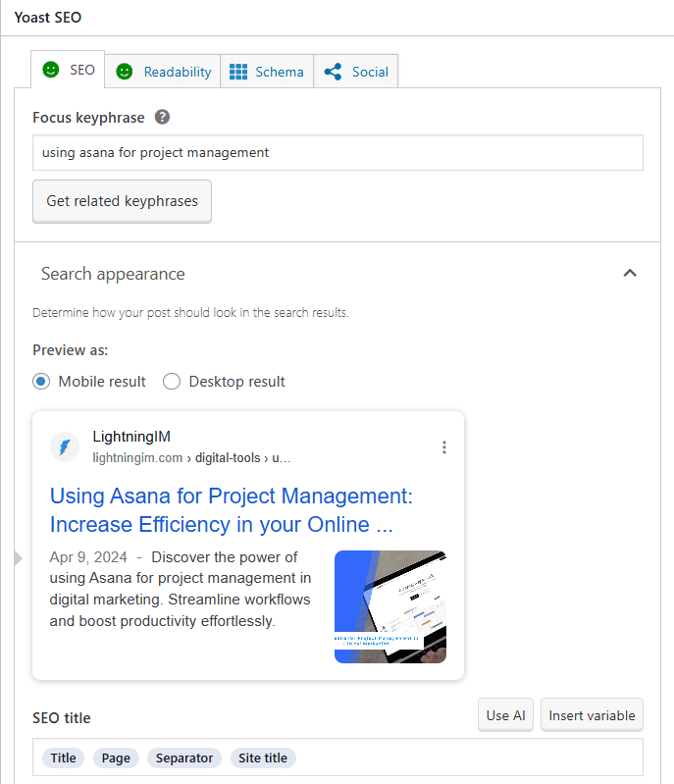Click the Social share icon
The width and height of the screenshot is (674, 784).
pyautogui.click(x=333, y=72)
